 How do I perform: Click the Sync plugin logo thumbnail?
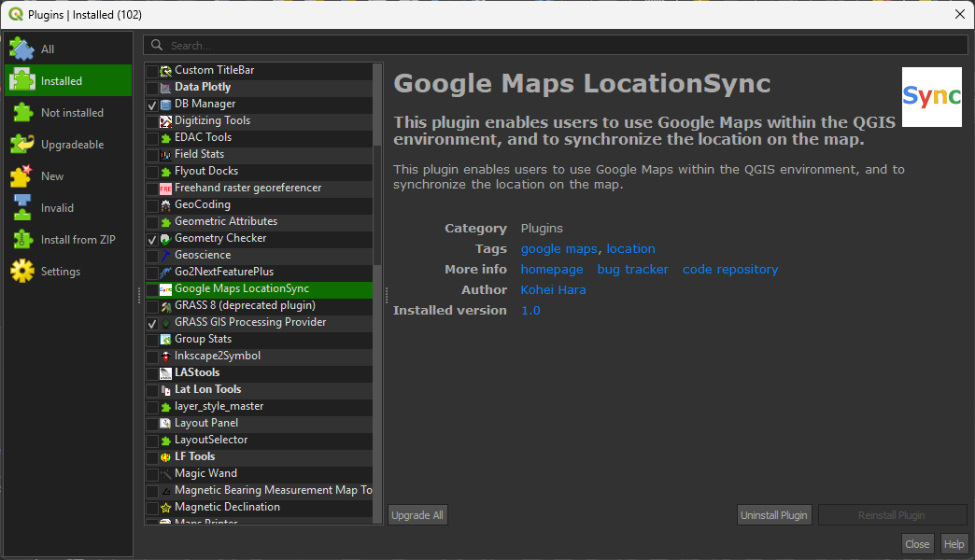tap(931, 97)
